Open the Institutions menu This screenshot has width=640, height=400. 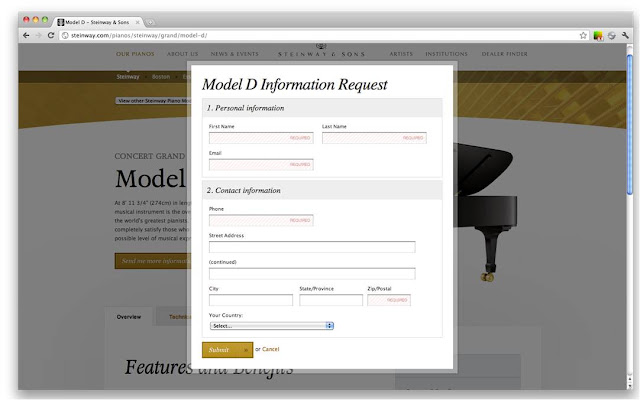pos(447,54)
